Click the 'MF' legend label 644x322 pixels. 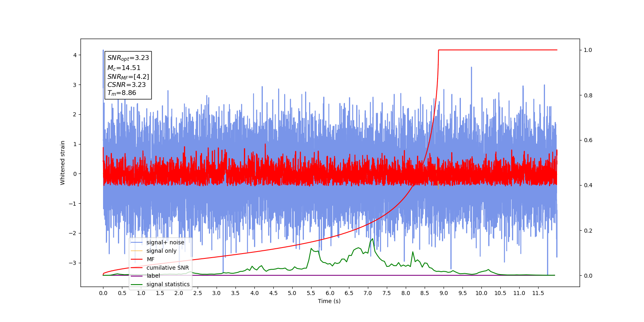(151, 259)
